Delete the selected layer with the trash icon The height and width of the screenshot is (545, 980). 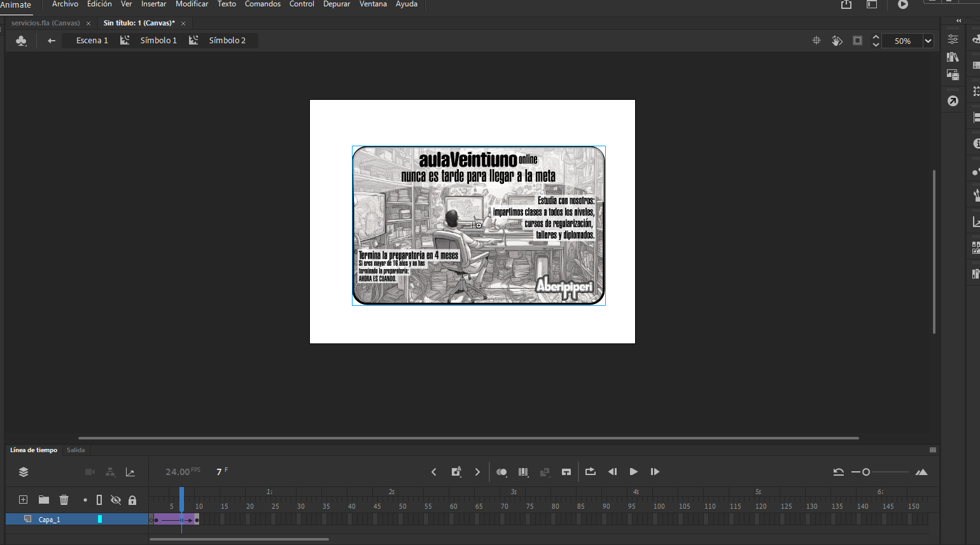[x=64, y=500]
